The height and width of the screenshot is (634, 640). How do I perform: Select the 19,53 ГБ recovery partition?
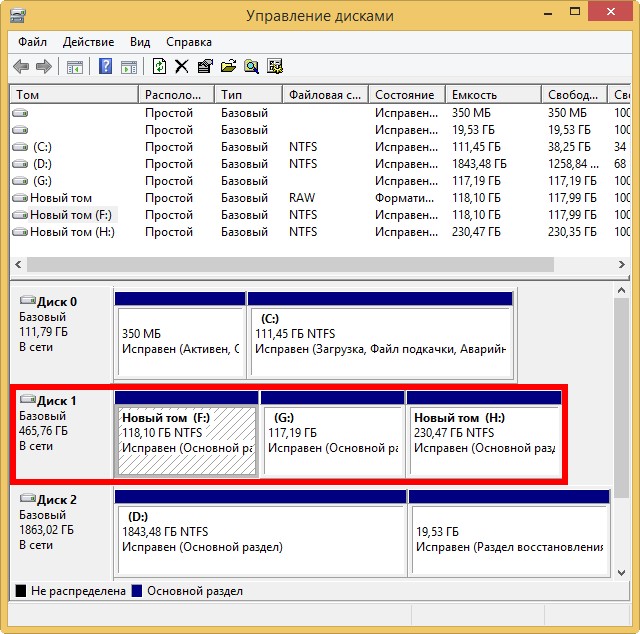[x=509, y=533]
